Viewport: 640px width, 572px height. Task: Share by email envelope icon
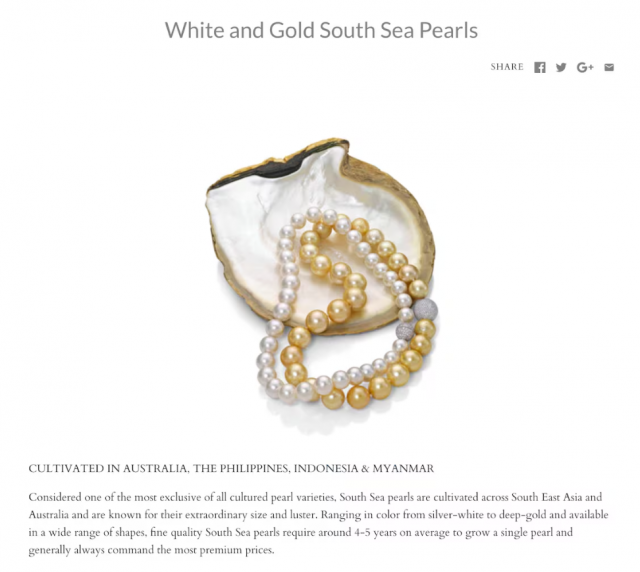[609, 67]
